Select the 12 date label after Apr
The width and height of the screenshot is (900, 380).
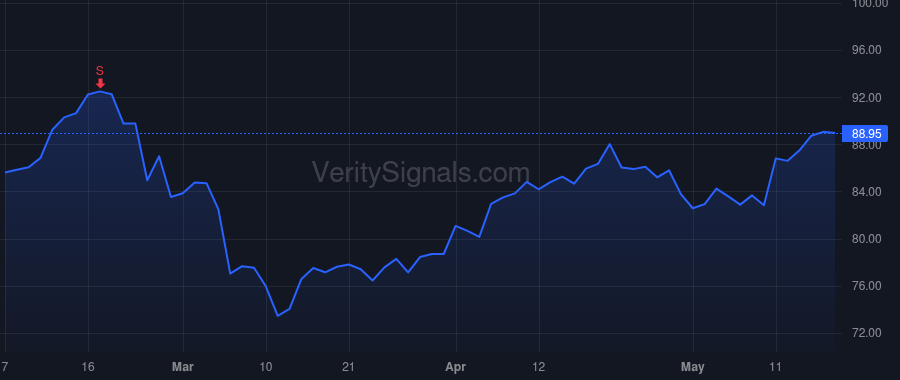(538, 367)
